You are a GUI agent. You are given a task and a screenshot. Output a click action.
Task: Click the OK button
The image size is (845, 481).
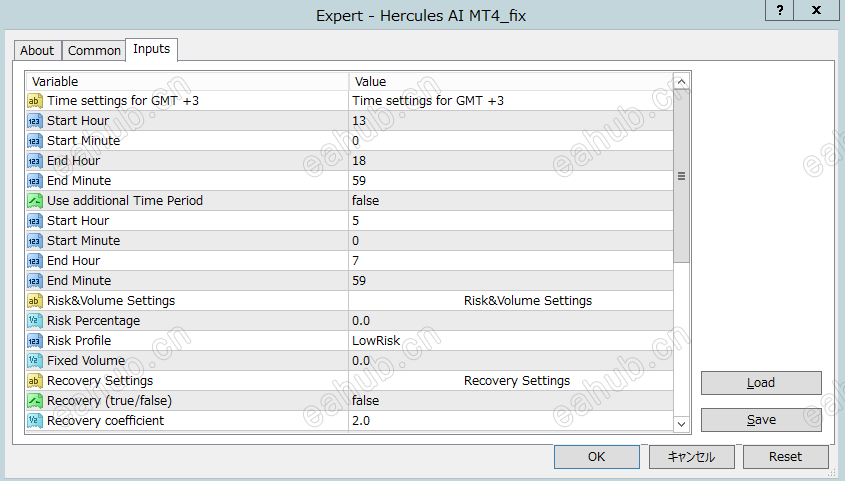(x=597, y=457)
